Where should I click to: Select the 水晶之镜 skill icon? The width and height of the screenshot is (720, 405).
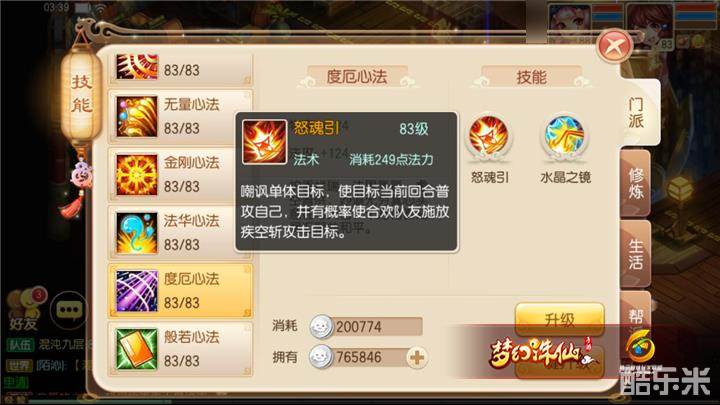tap(564, 136)
